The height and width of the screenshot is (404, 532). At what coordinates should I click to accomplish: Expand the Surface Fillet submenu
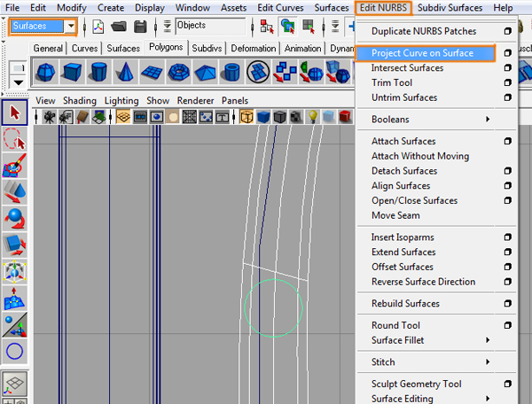pyautogui.click(x=488, y=340)
